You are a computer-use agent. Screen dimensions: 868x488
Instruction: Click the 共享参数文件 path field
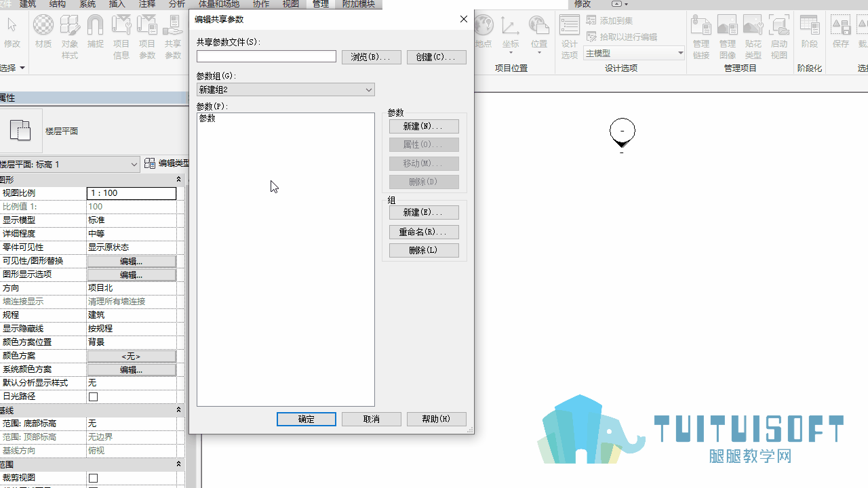point(267,56)
